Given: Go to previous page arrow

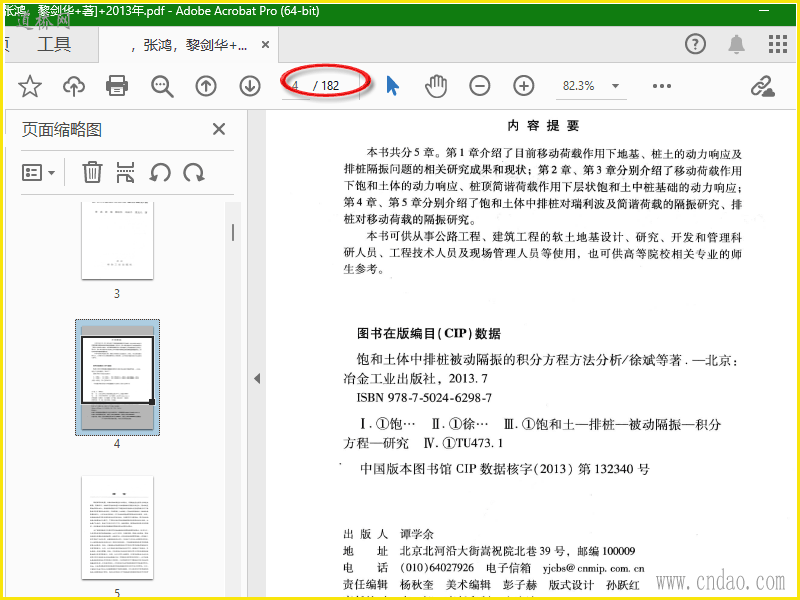Looking at the screenshot, I should pyautogui.click(x=206, y=86).
